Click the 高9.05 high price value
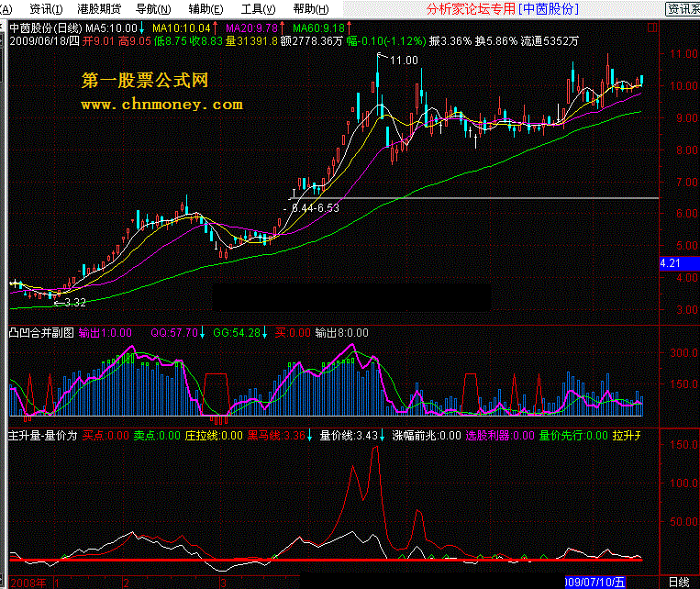700x589 pixels. [135, 41]
